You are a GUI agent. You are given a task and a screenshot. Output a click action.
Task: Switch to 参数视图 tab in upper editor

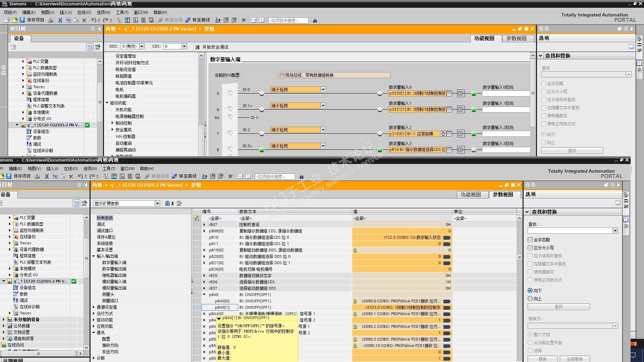[x=516, y=38]
